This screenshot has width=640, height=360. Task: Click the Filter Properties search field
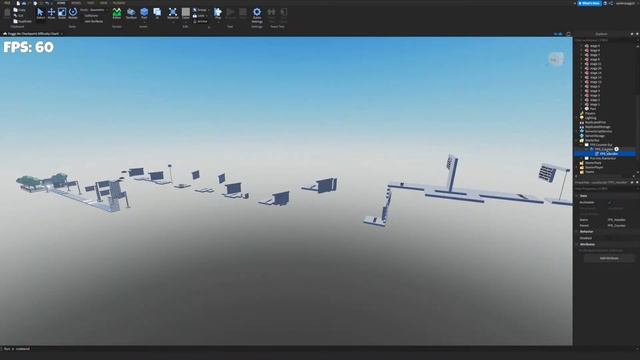[x=606, y=189]
